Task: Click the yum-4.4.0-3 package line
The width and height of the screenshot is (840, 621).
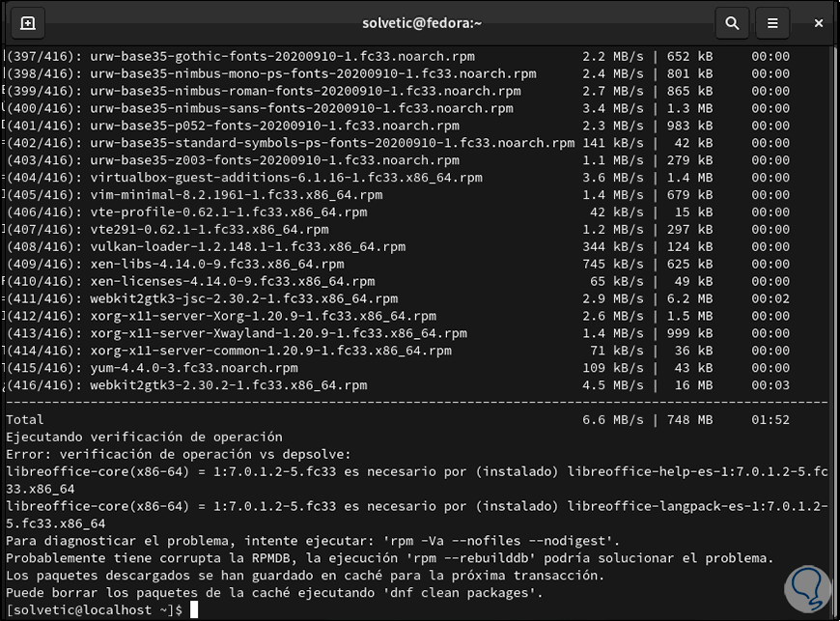Action: (x=193, y=368)
